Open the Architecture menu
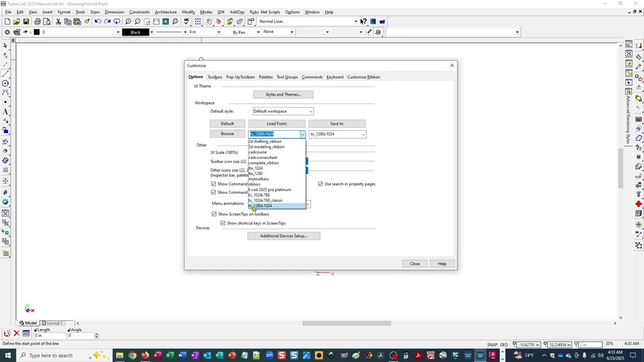 pyautogui.click(x=166, y=12)
